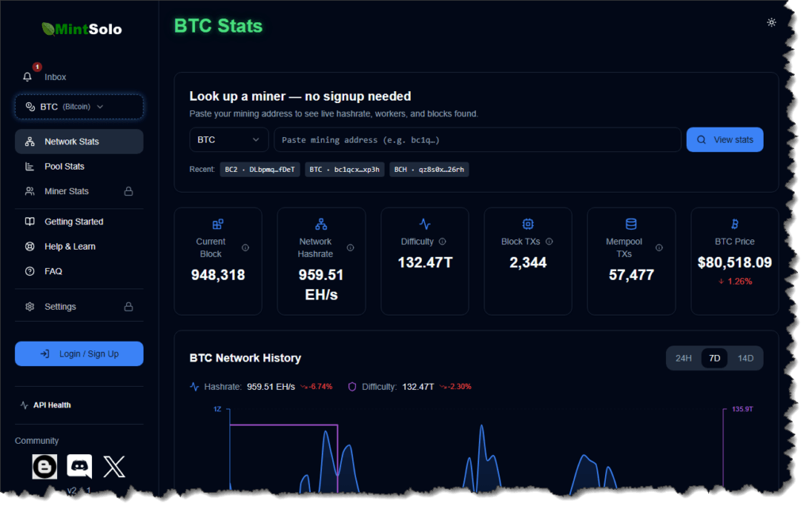Click the coins icon in the BTC selector
This screenshot has height=512, width=812.
(x=30, y=107)
